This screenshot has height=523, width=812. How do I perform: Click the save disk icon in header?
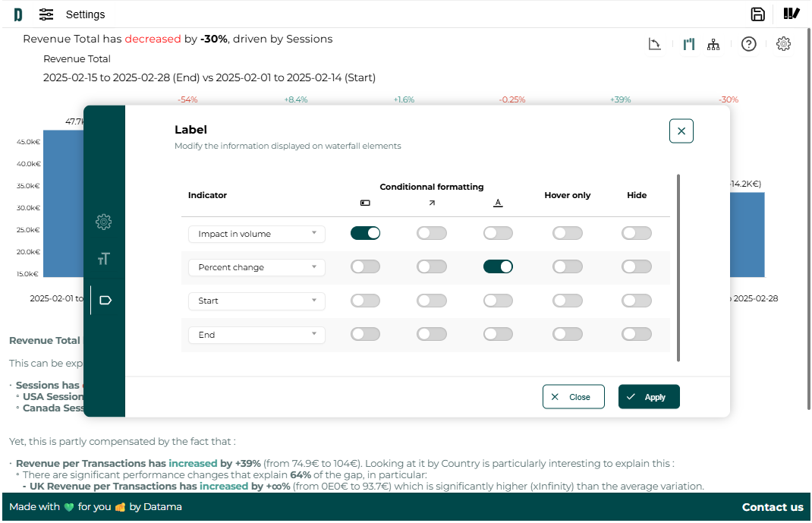(757, 14)
